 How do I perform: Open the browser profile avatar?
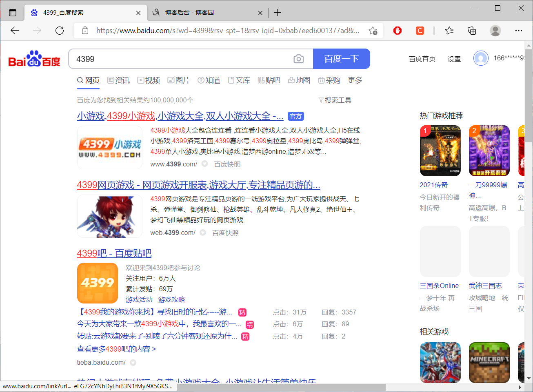coord(495,31)
